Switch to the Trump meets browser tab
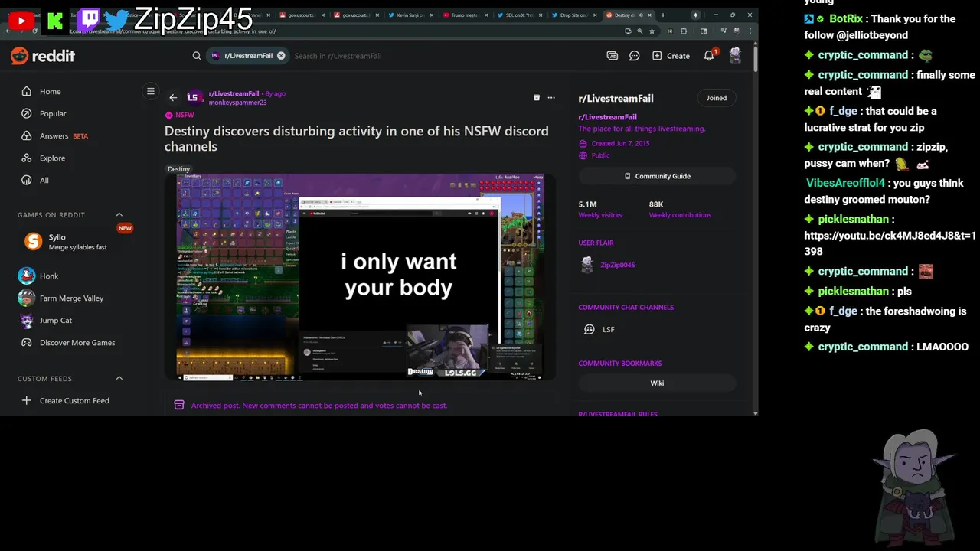This screenshot has height=551, width=980. pos(463,15)
